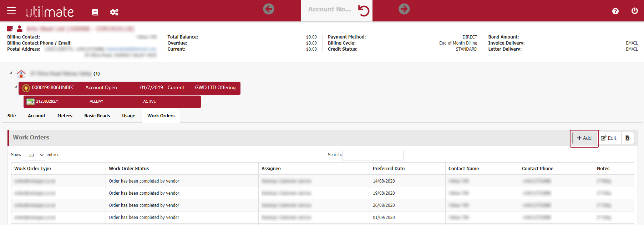644x225 pixels.
Task: Open the Basic Reads tab
Action: [97, 116]
